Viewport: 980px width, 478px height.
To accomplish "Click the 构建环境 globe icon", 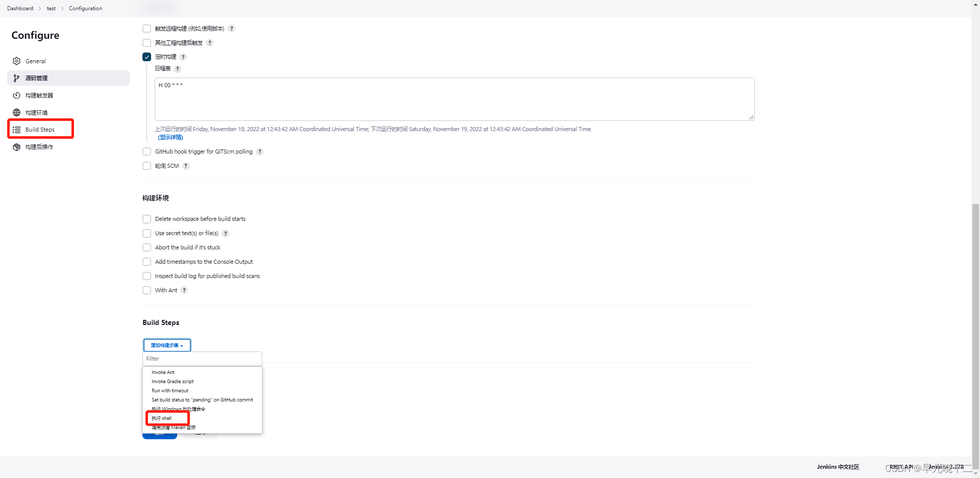I will pyautogui.click(x=16, y=113).
